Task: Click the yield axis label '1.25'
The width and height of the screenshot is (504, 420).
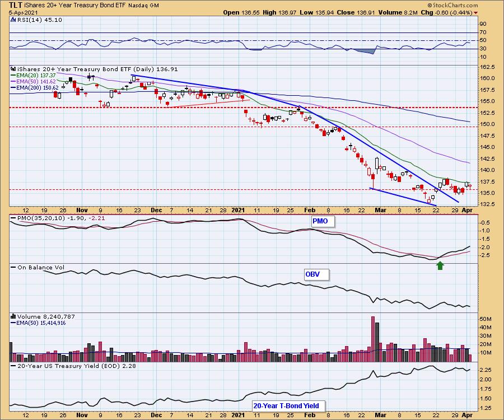Action: click(486, 408)
